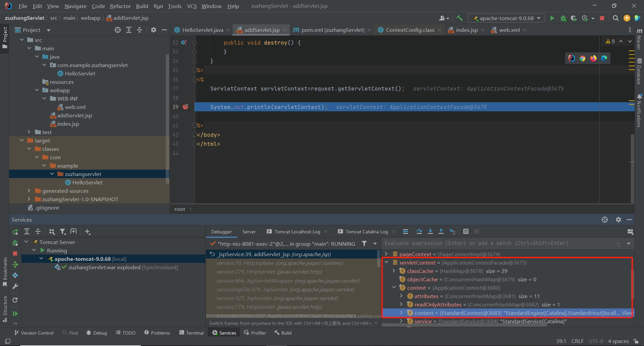Viewport: 644px width, 346px height.
Task: Open in Chrome browser icon
Action: (583, 58)
